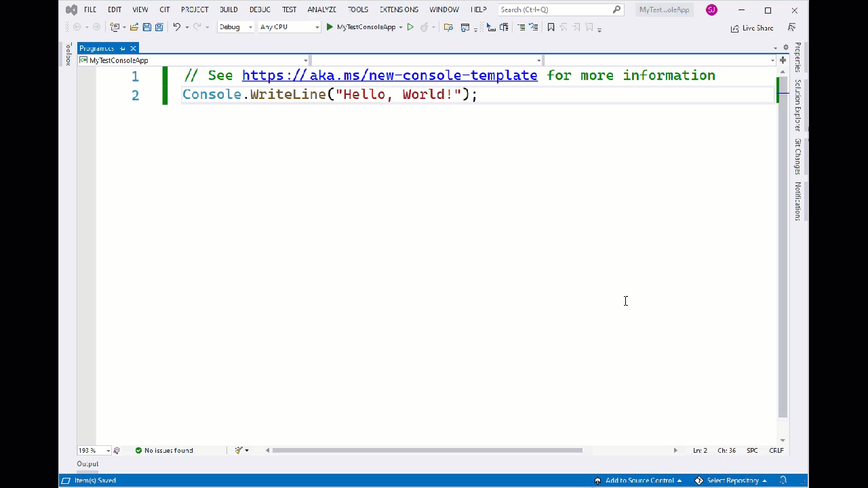The width and height of the screenshot is (868, 488).
Task: Click split editor icon above scrollbar
Action: 783,60
